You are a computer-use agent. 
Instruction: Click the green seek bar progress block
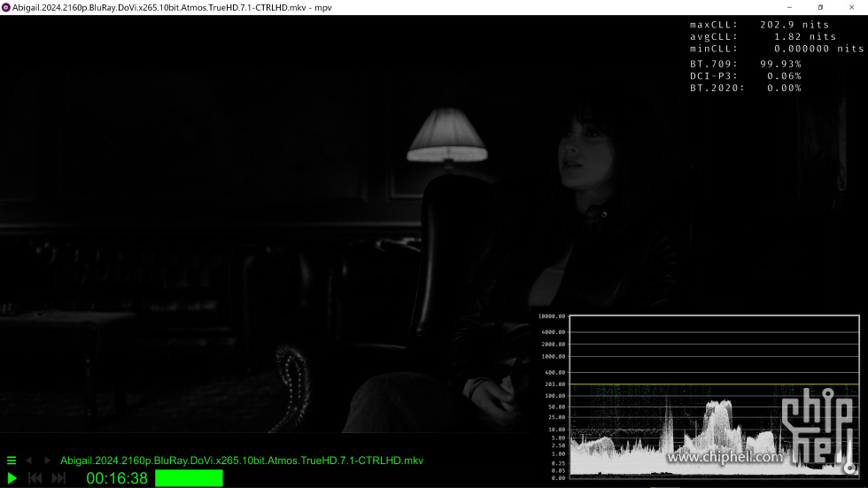pyautogui.click(x=189, y=478)
